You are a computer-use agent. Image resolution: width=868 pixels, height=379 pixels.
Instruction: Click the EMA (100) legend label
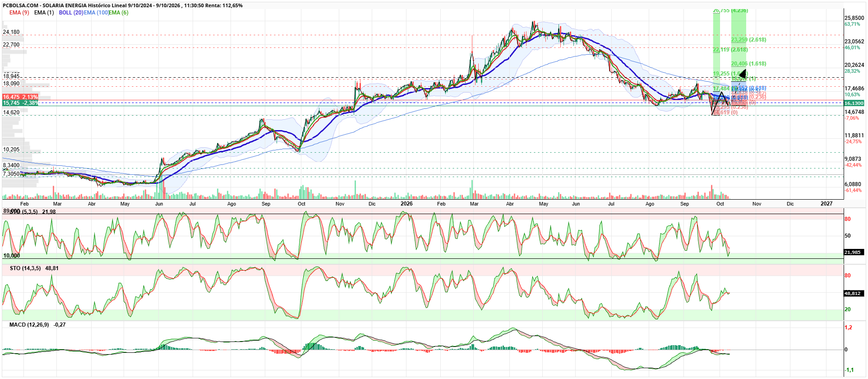(96, 13)
